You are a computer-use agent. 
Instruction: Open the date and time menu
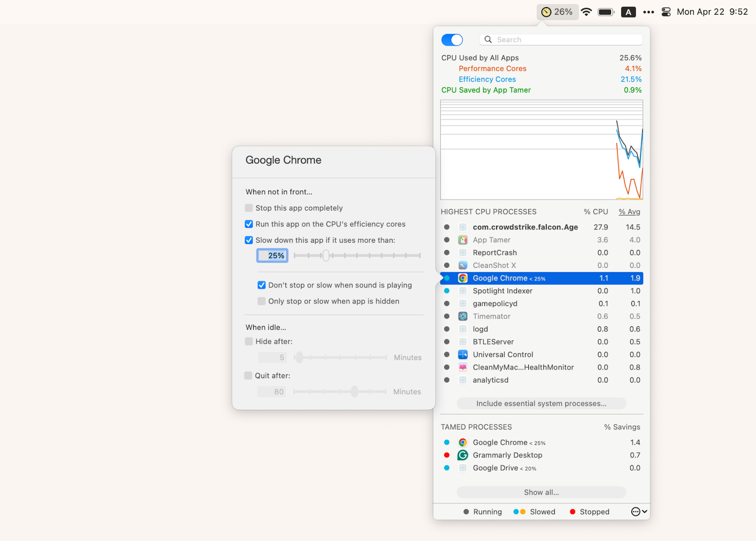[711, 11]
